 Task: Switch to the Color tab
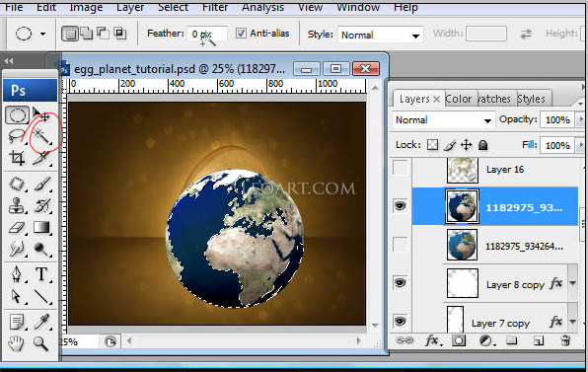click(458, 99)
